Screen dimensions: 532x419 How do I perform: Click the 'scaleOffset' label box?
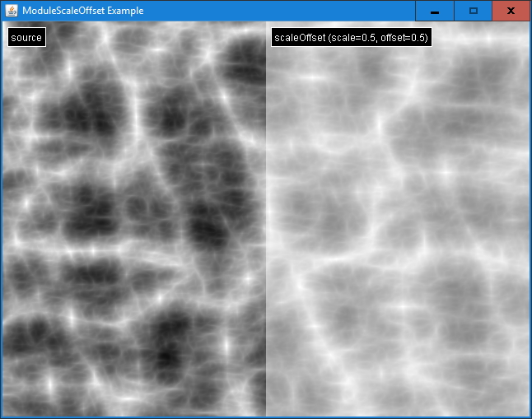[351, 38]
